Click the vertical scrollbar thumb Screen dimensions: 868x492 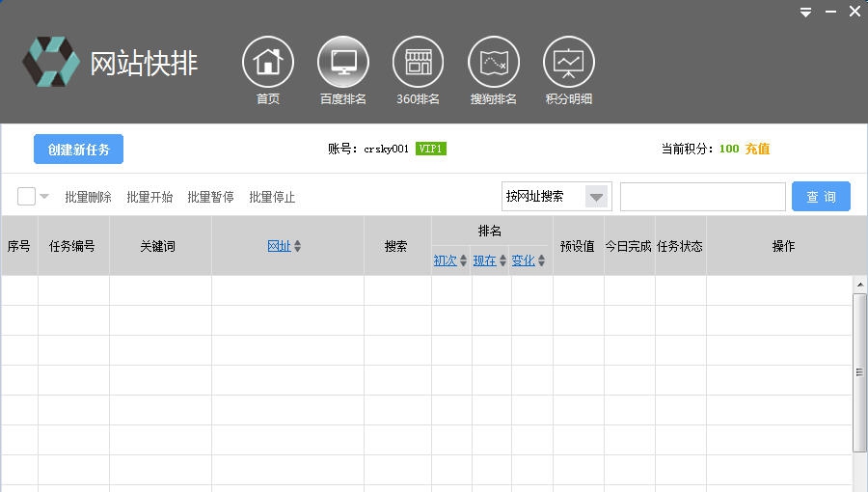click(859, 371)
